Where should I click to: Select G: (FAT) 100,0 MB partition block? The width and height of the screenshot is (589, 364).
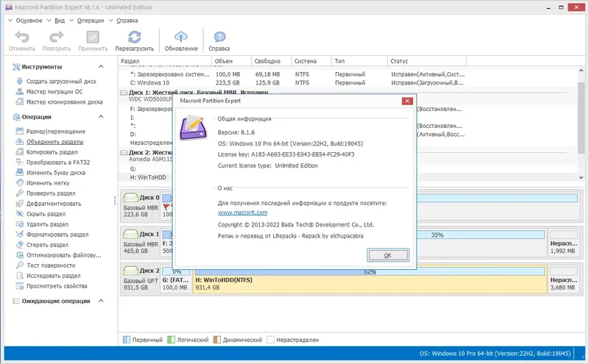(x=176, y=280)
